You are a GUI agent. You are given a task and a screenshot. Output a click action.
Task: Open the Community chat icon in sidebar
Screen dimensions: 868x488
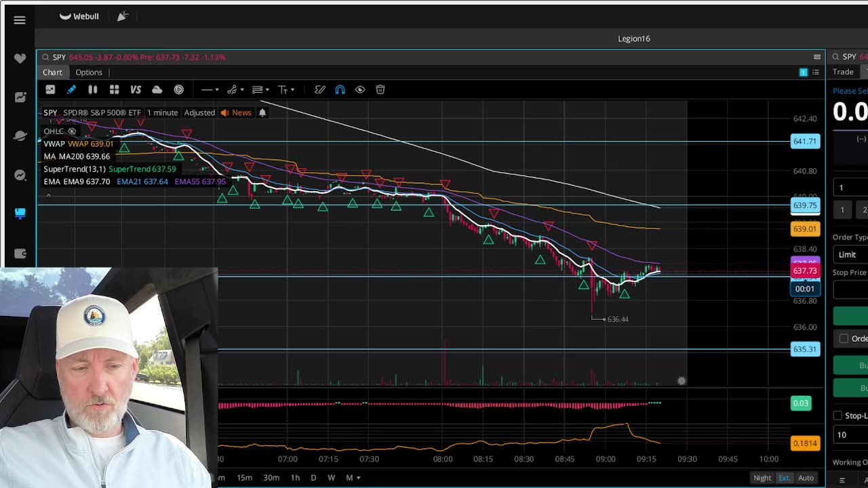point(20,176)
